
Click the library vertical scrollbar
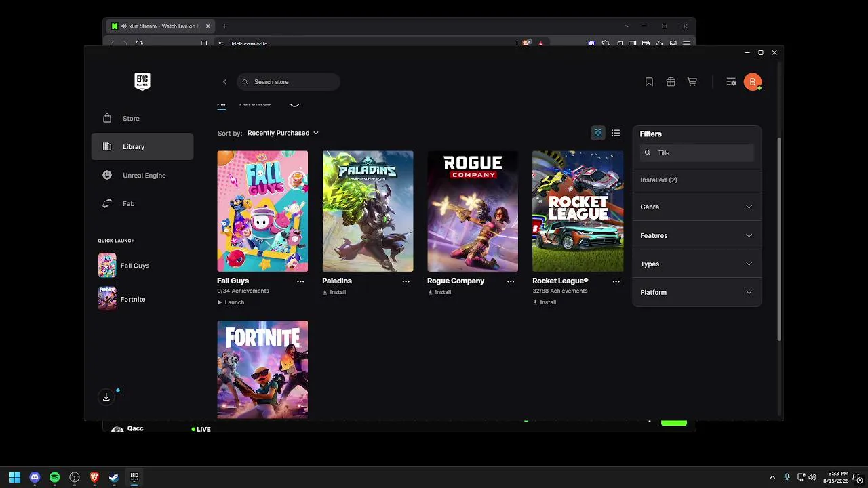pyautogui.click(x=779, y=239)
